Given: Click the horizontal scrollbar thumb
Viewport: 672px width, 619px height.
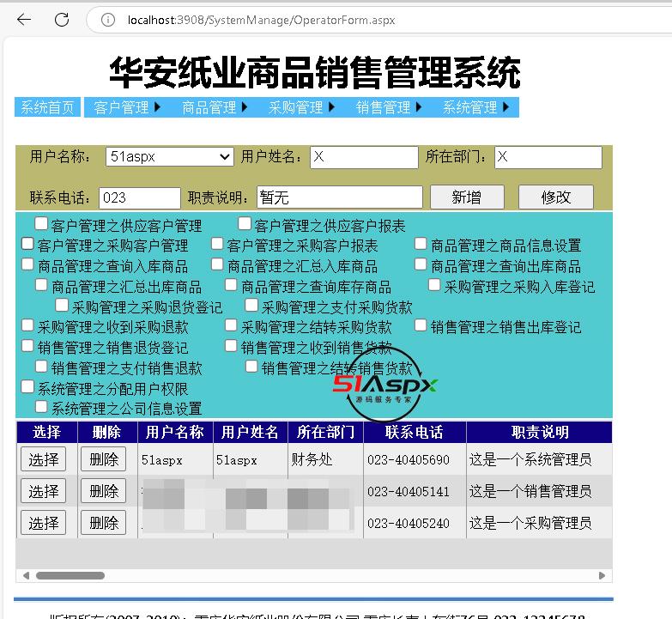Looking at the screenshot, I should point(70,575).
